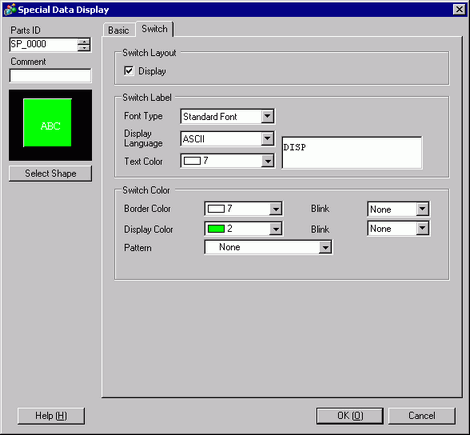Expand the Border Color dropdown arrow
This screenshot has width=470, height=435.
(x=276, y=209)
